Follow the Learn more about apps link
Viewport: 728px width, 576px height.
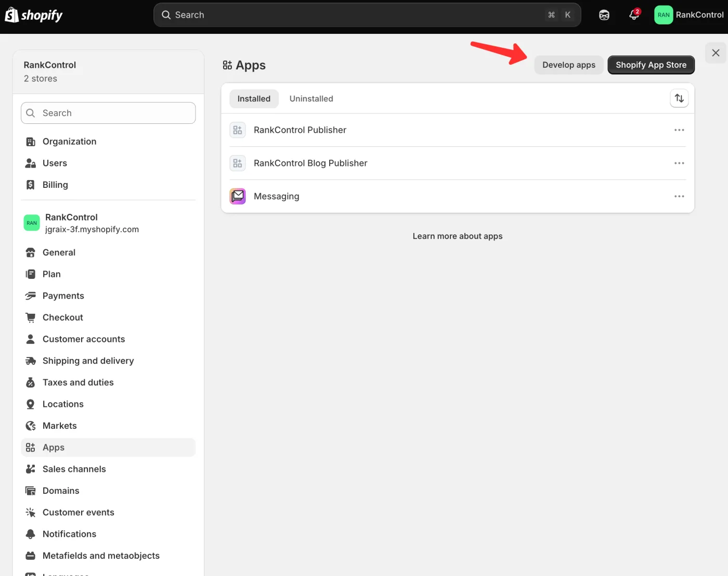click(458, 236)
